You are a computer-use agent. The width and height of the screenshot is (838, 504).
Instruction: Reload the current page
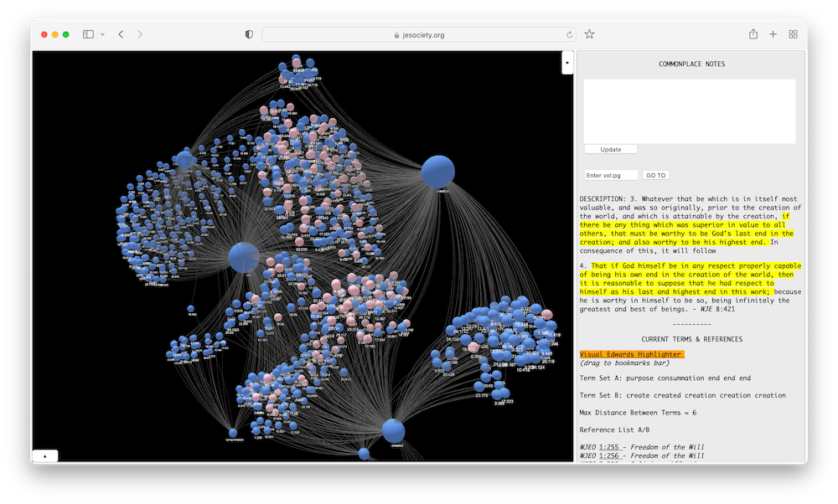569,34
